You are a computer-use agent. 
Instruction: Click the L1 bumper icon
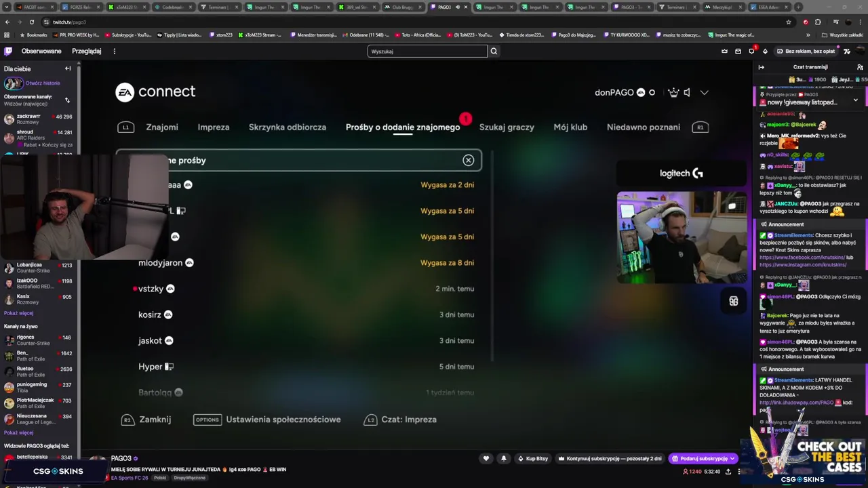pos(125,127)
